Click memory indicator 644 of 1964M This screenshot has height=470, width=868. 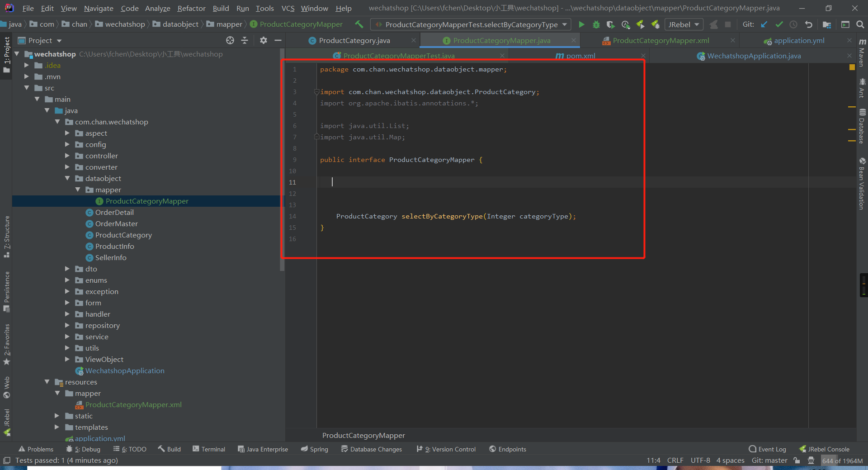click(842, 461)
